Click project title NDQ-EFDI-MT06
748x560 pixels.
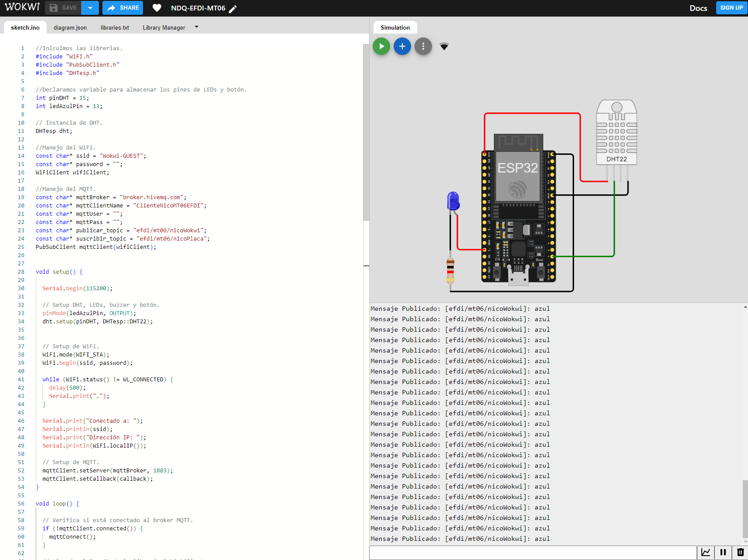click(x=198, y=8)
